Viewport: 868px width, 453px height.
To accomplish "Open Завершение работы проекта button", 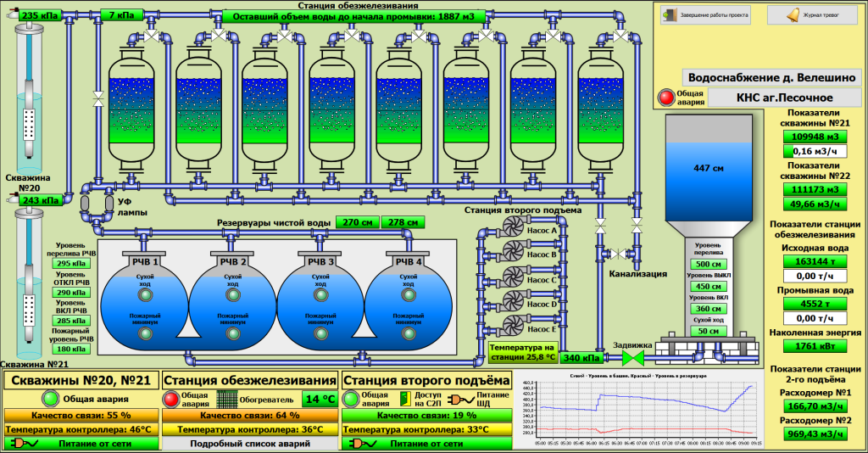I will [x=705, y=15].
